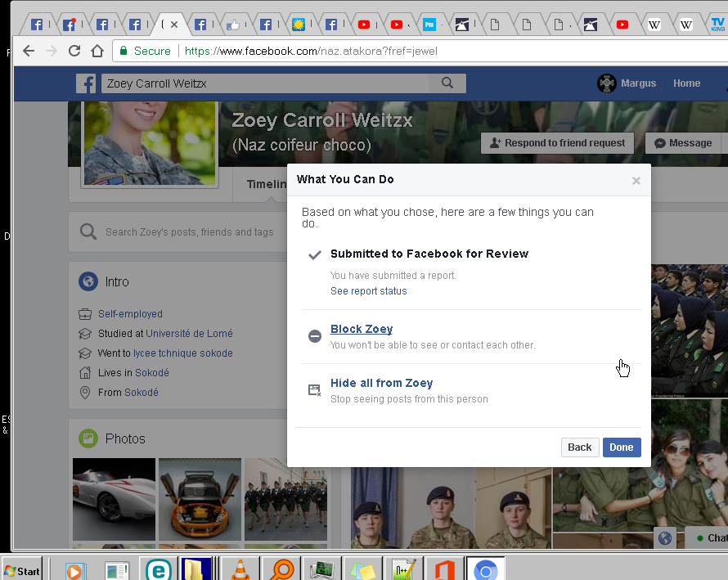728x580 pixels.
Task: Open Lives in Sokodé link
Action: [152, 373]
